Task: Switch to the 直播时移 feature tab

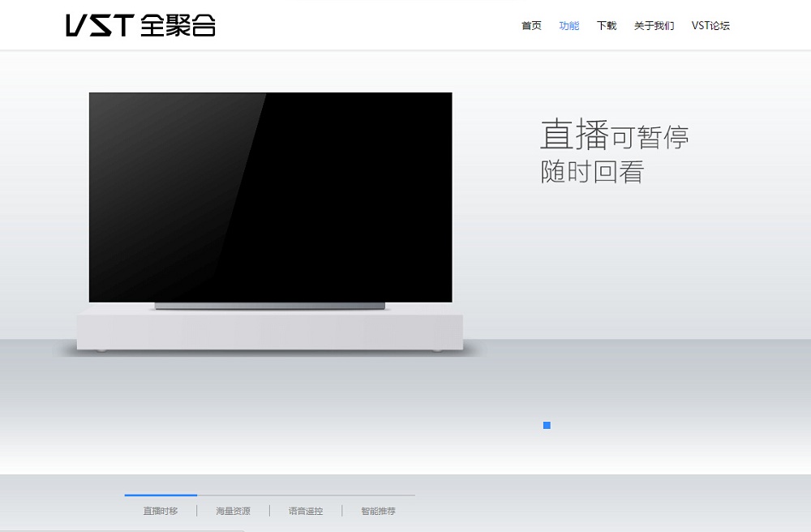Action: coord(161,511)
